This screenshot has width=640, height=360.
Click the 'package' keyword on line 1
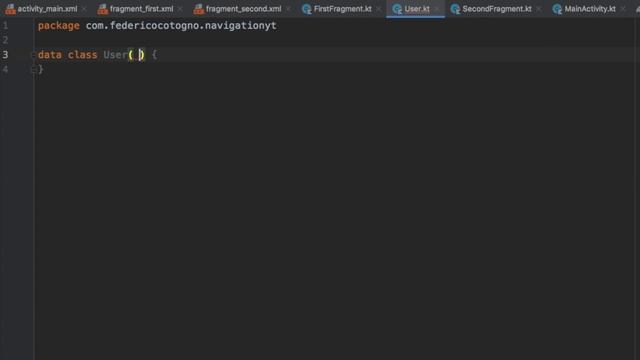point(59,26)
